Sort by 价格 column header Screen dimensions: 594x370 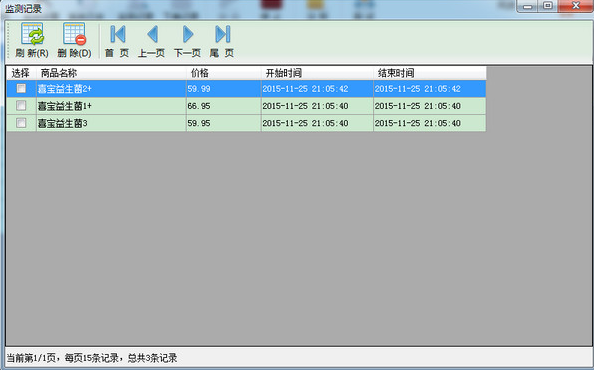224,73
